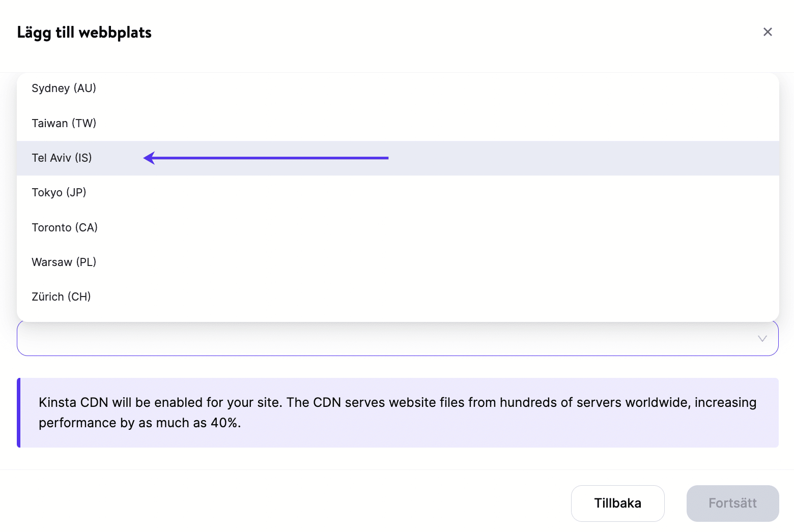The width and height of the screenshot is (794, 532).
Task: Collapse the list using the chevron arrow
Action: 762,339
